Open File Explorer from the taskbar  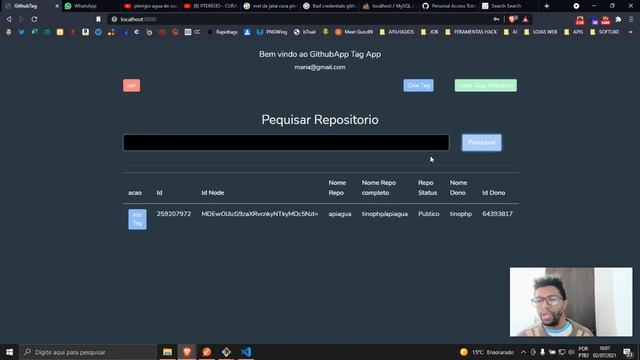pos(167,352)
